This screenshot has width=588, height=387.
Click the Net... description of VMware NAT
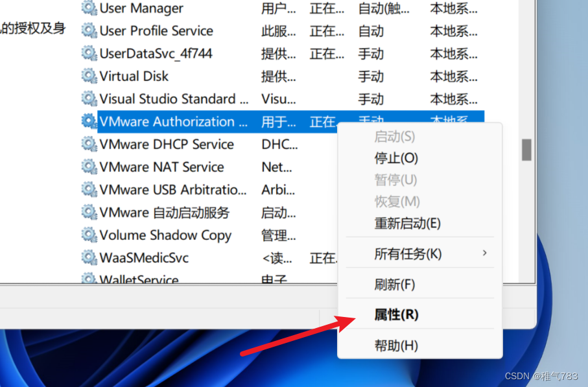pyautogui.click(x=276, y=167)
